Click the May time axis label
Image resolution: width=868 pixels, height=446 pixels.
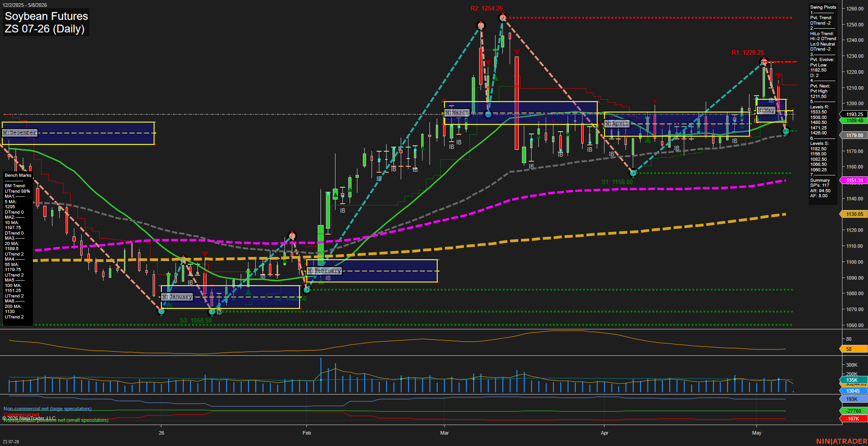coord(757,433)
